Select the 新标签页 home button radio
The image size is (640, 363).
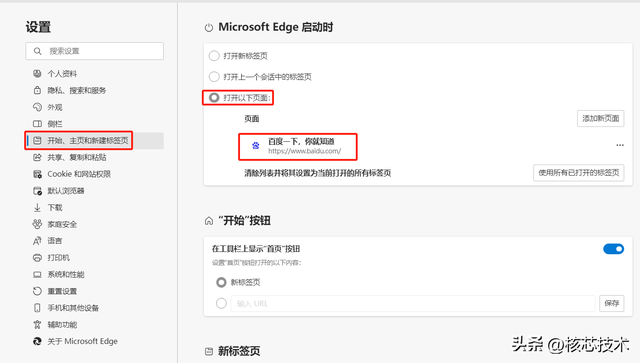pos(221,282)
